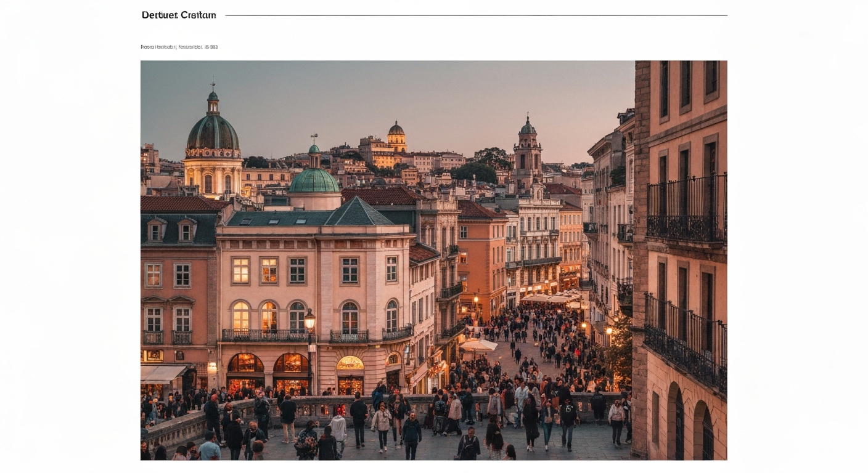Click the glowing arched shop window at ground level
The image size is (868, 473).
click(x=245, y=370)
